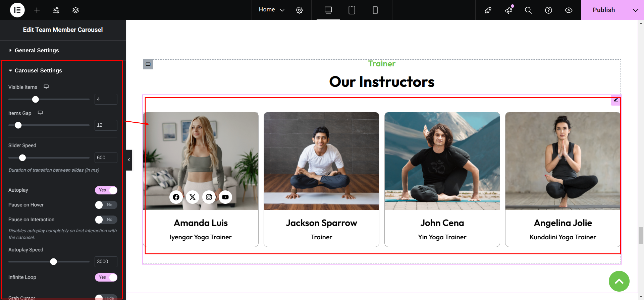Add a new element with plus icon
Image resolution: width=644 pixels, height=300 pixels.
point(37,10)
